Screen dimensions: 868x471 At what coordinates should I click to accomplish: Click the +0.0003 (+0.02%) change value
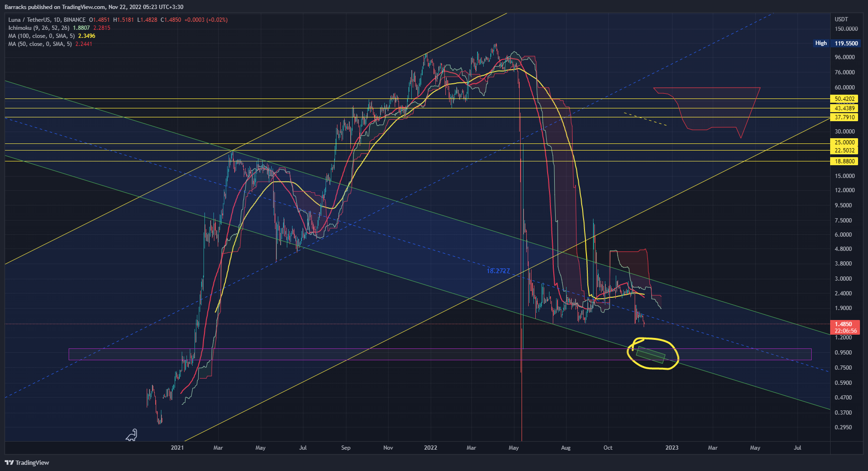[x=206, y=20]
